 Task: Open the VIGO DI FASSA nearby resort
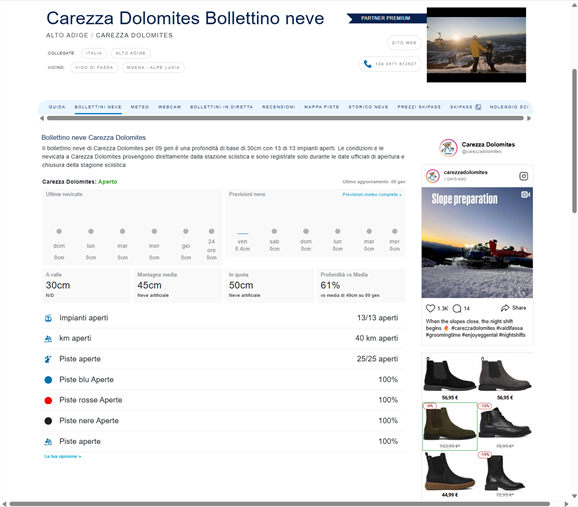click(x=94, y=67)
